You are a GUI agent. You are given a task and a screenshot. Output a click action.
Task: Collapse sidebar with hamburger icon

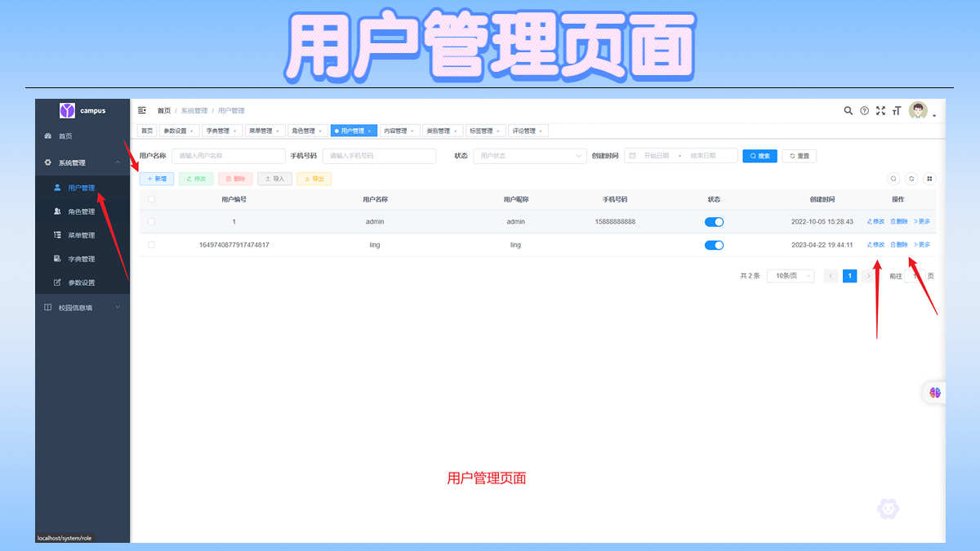click(142, 110)
